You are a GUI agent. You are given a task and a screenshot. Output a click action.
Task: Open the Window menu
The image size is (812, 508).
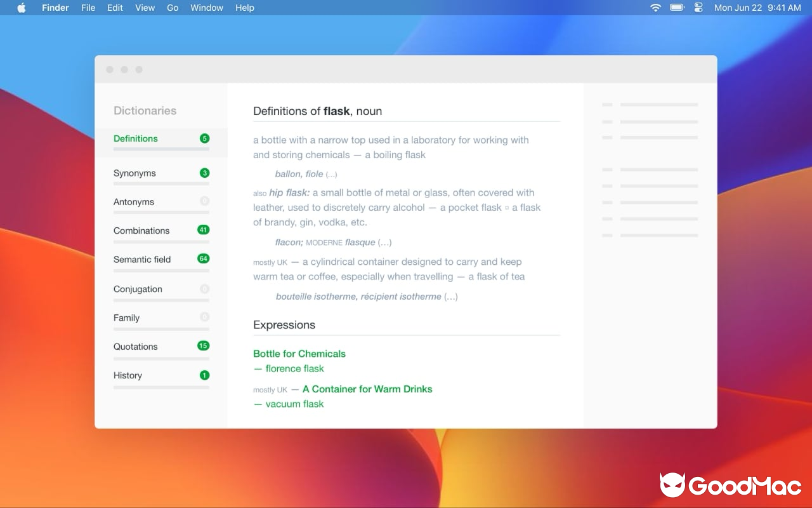click(207, 8)
